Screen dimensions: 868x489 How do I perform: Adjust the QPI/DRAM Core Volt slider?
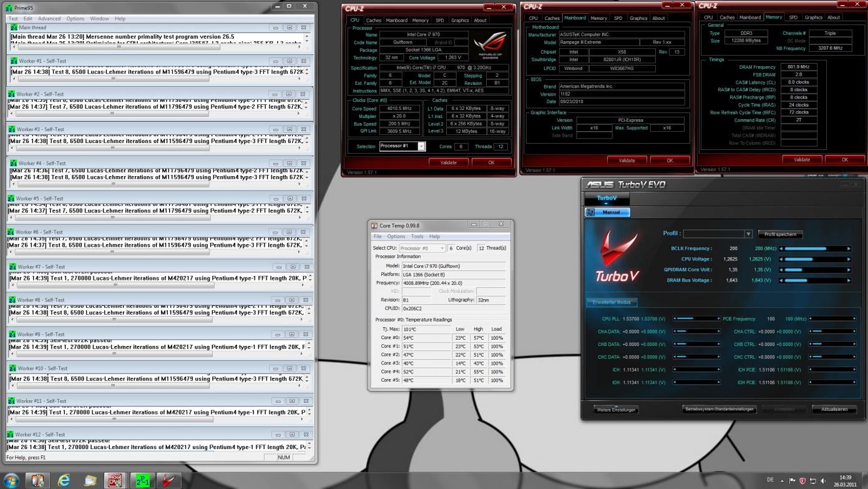[814, 270]
